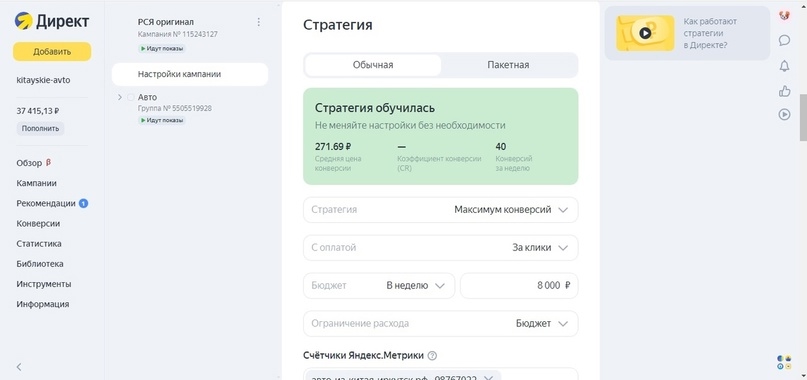Select Настройки кампании item
Viewport: 807px width, 380px height.
click(190, 74)
